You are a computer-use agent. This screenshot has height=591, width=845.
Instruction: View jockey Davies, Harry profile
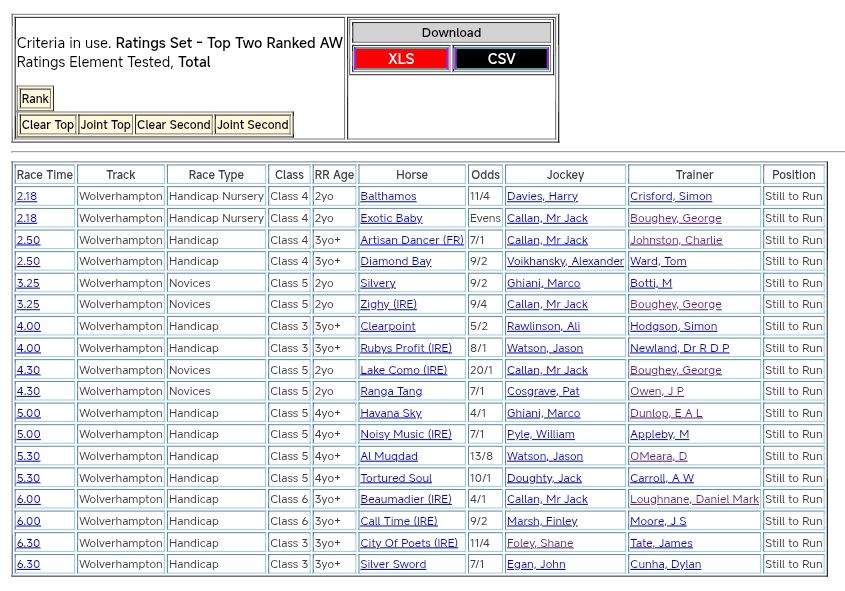[x=542, y=197]
